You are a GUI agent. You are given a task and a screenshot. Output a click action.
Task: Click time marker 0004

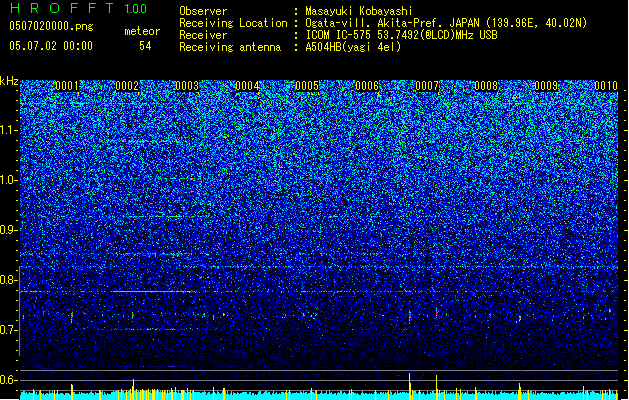[247, 86]
